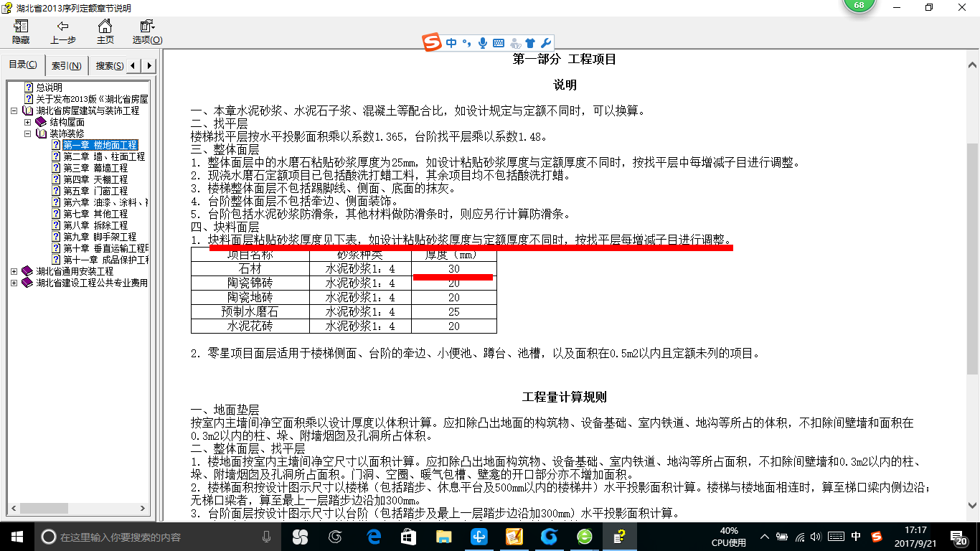Open the 主页 (Home) toolbar button
This screenshot has width=980, height=551.
(105, 32)
